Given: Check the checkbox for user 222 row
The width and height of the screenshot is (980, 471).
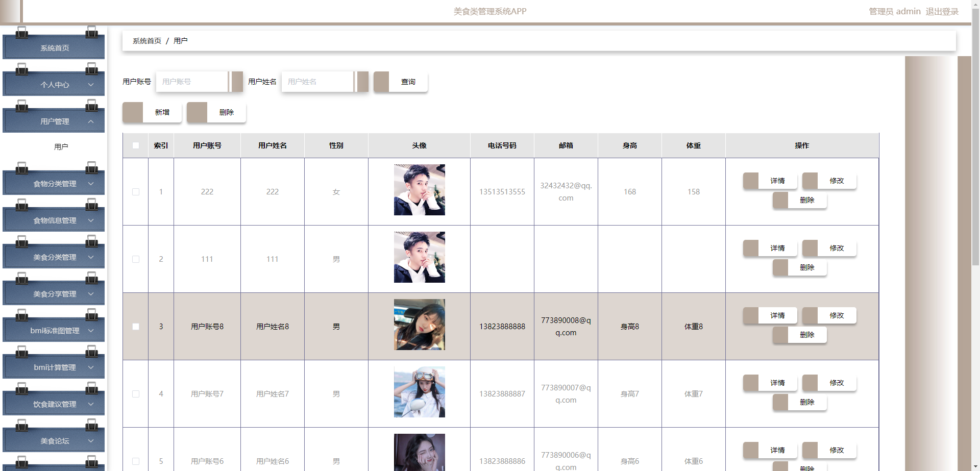Looking at the screenshot, I should click(x=136, y=192).
